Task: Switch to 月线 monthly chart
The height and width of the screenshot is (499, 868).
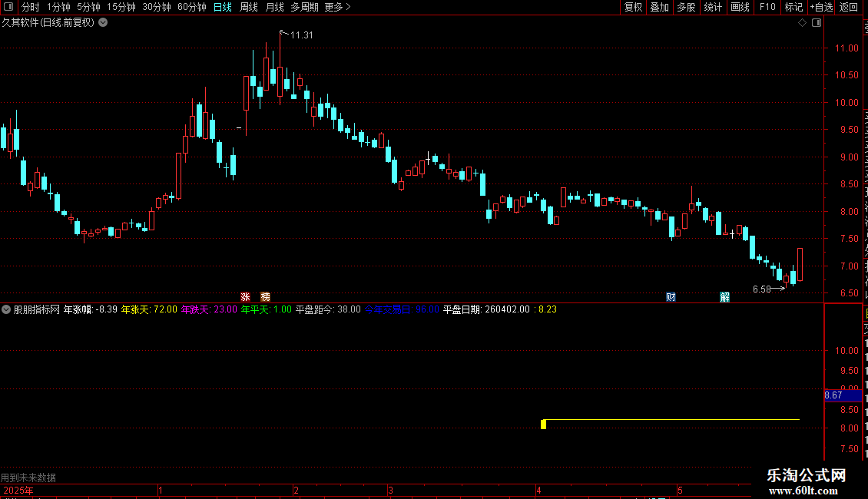Action: [274, 7]
